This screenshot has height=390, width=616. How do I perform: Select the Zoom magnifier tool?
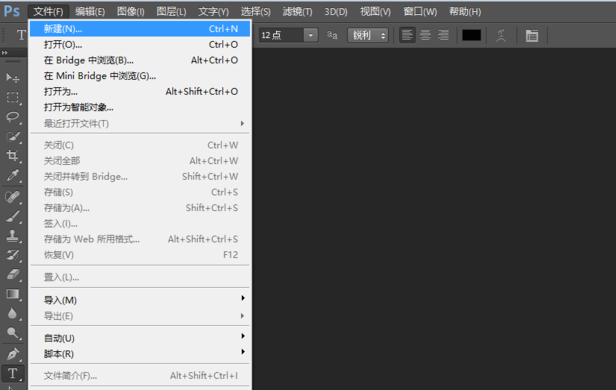tap(13, 333)
